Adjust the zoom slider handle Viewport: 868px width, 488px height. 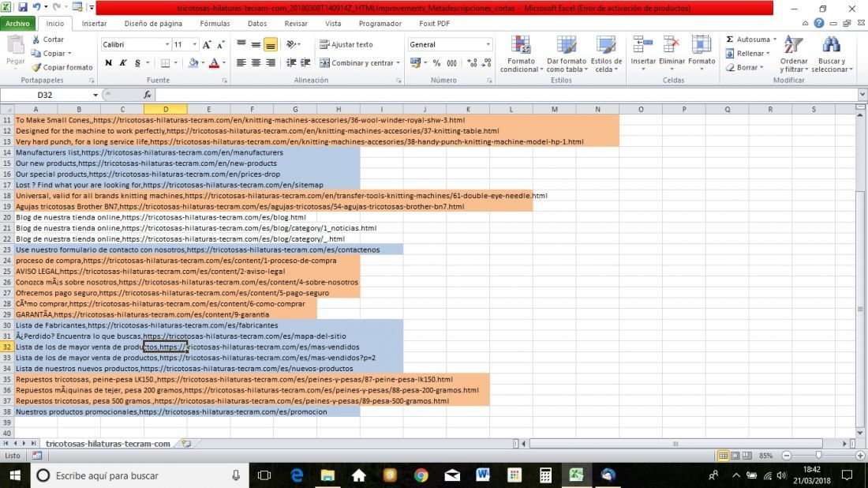[819, 456]
